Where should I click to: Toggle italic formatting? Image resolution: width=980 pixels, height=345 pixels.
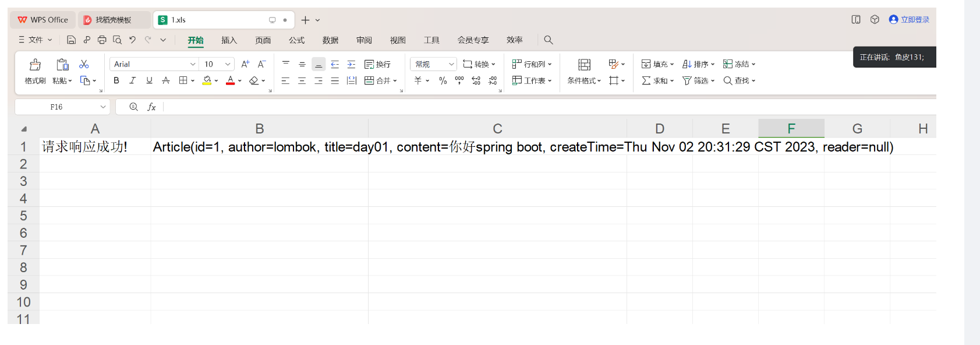(133, 80)
